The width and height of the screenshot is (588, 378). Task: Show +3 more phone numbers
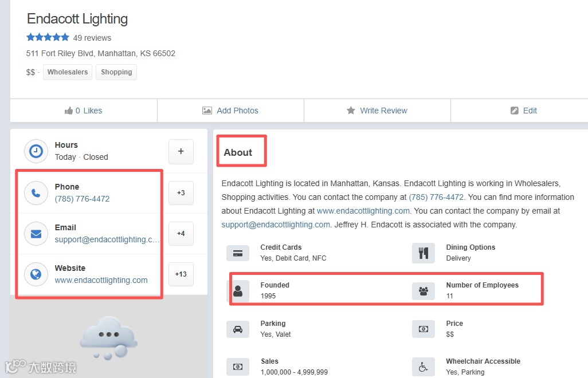click(181, 193)
